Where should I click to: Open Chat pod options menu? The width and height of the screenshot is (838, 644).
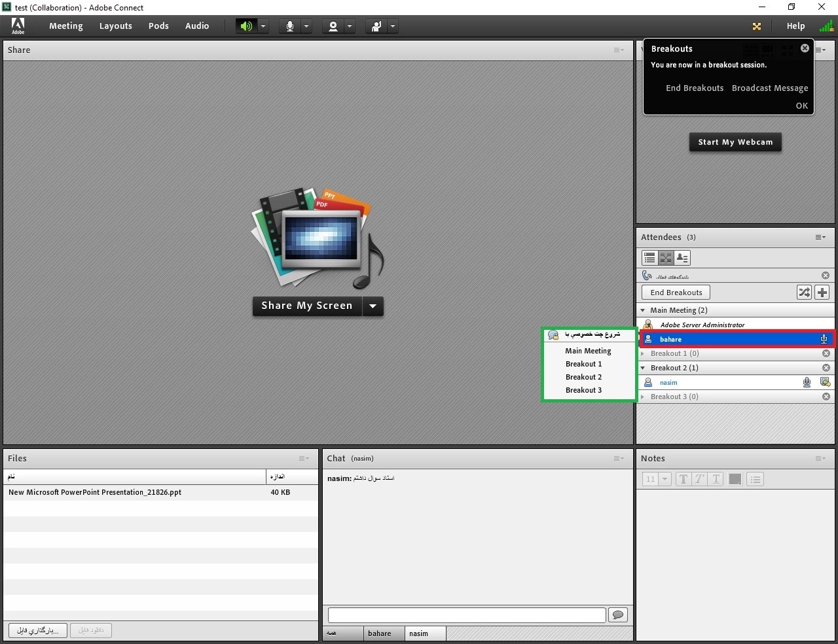(619, 458)
